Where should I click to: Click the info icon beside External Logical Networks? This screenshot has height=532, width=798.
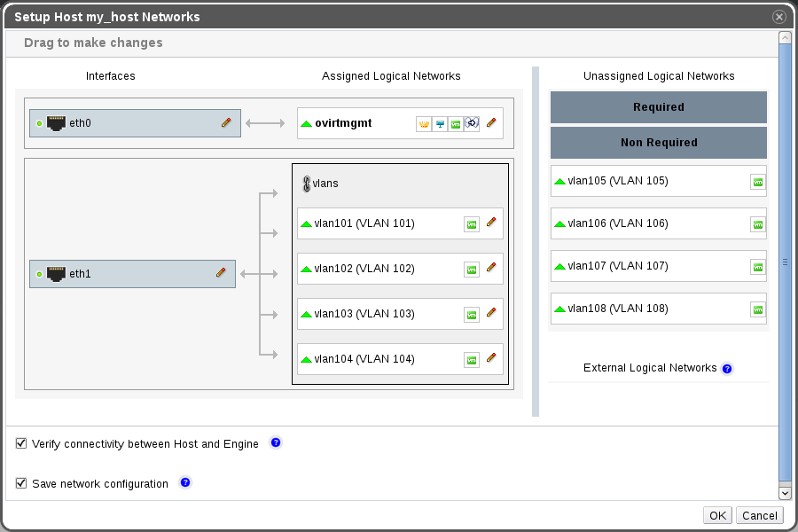click(727, 368)
